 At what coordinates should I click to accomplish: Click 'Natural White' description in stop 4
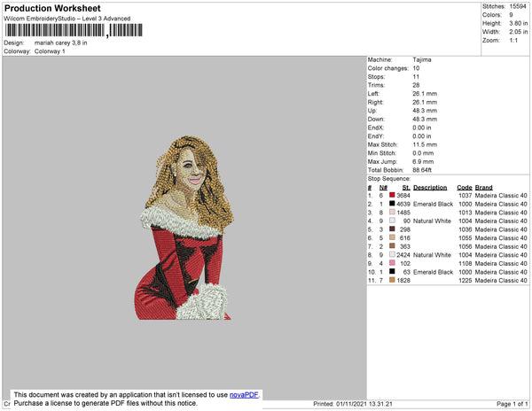pos(433,221)
